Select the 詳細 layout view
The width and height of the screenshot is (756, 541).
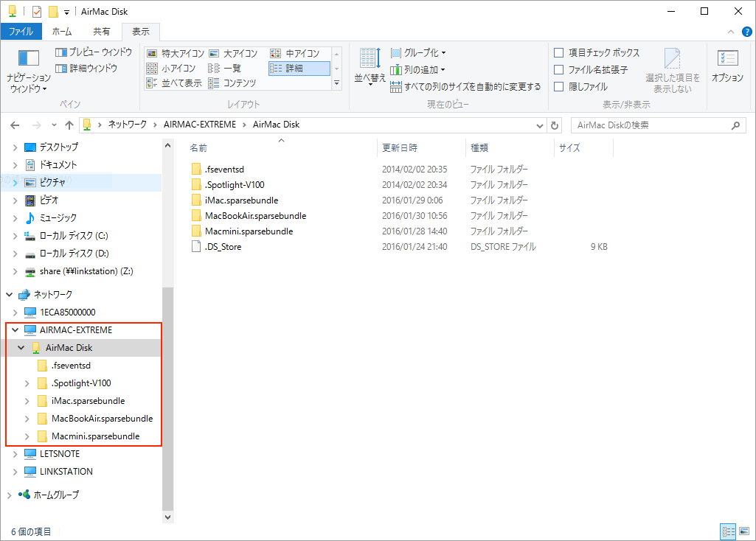pyautogui.click(x=299, y=69)
